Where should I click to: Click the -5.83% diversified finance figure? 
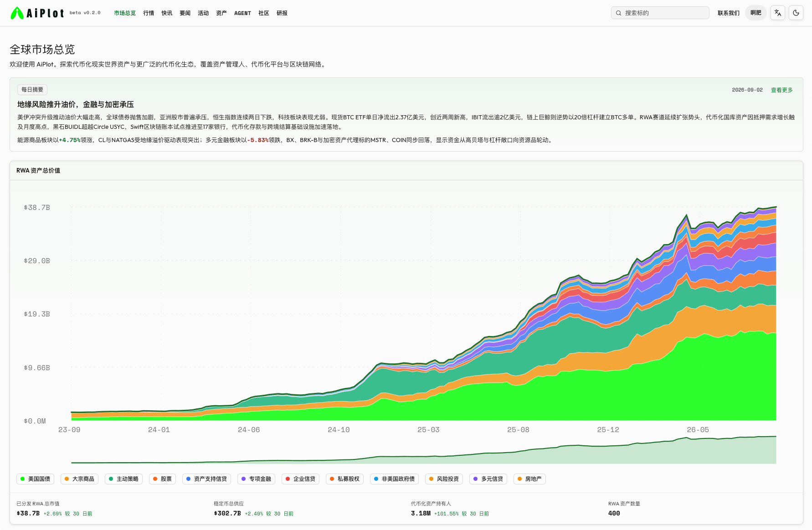pyautogui.click(x=258, y=140)
